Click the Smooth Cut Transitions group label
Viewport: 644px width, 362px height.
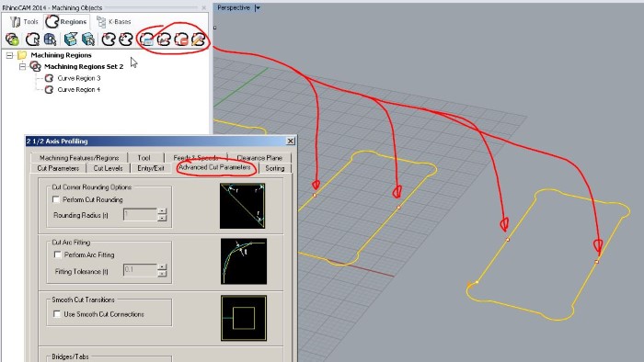coord(84,300)
